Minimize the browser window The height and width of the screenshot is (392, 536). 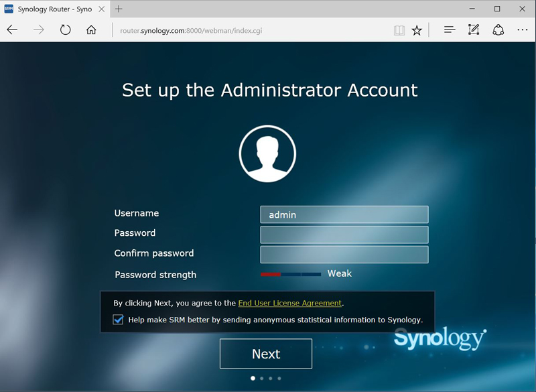472,9
